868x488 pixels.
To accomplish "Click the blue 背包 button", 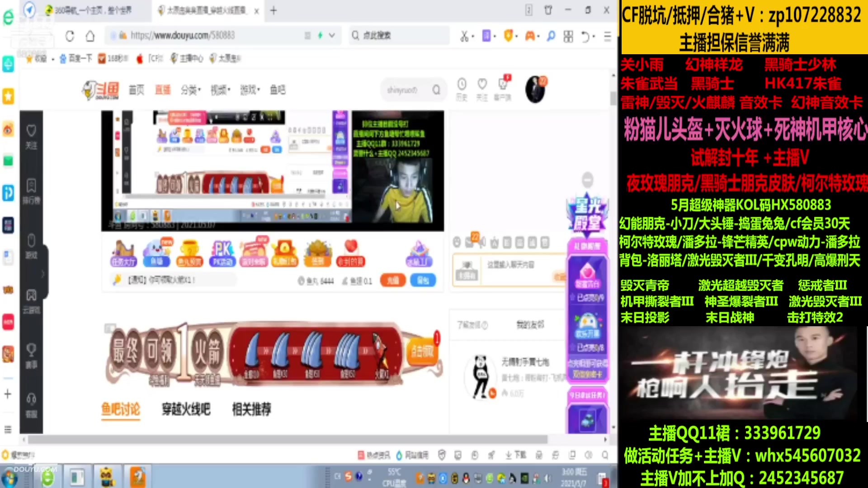I will coord(423,281).
